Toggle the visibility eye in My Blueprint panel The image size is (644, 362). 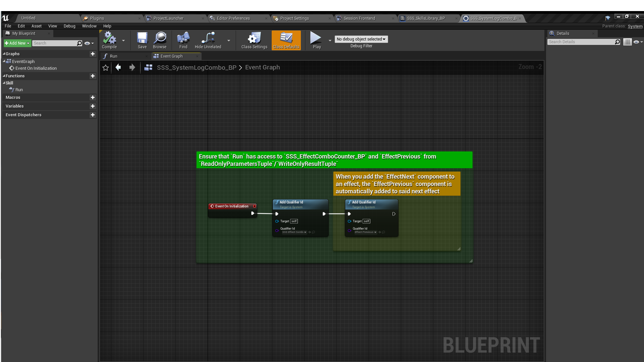pos(87,43)
